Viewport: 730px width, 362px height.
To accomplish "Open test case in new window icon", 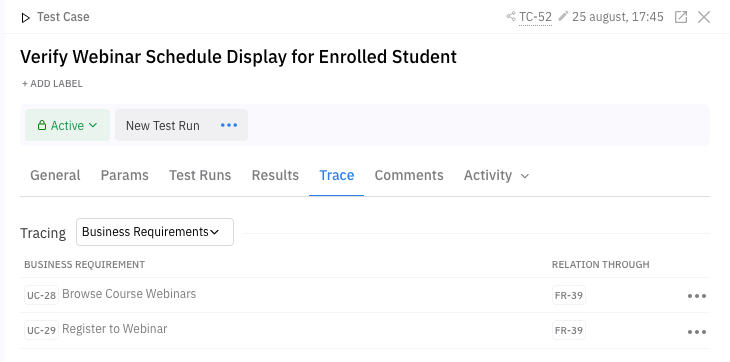I will tap(681, 17).
